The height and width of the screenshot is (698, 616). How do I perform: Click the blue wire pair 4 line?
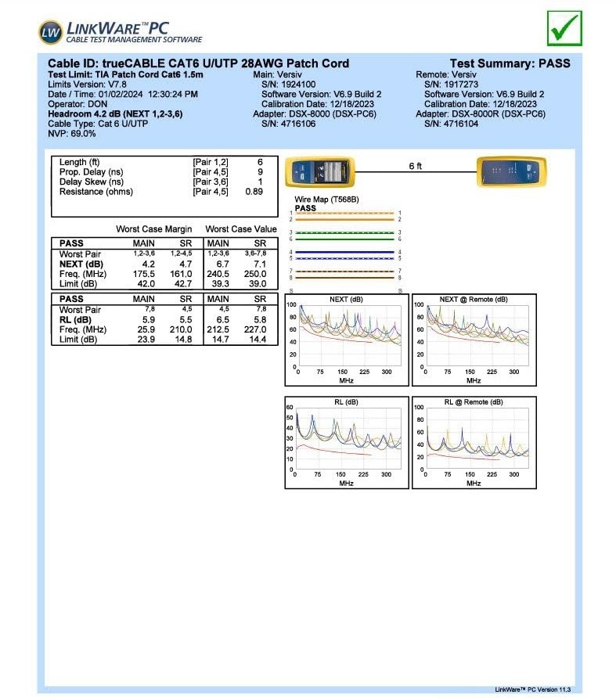click(345, 253)
